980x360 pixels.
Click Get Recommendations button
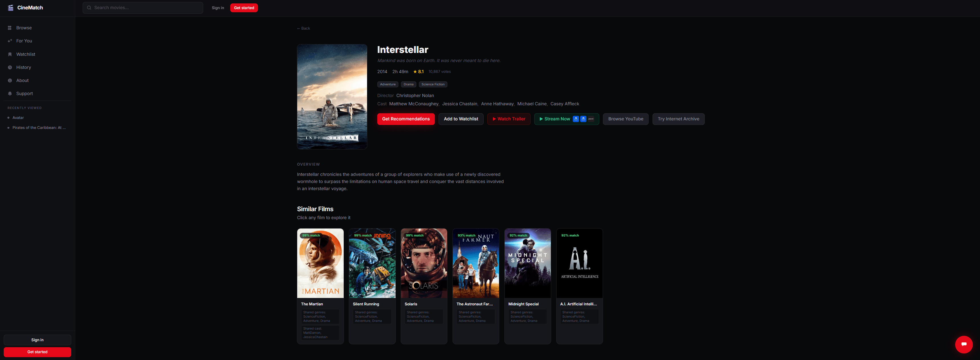(406, 119)
